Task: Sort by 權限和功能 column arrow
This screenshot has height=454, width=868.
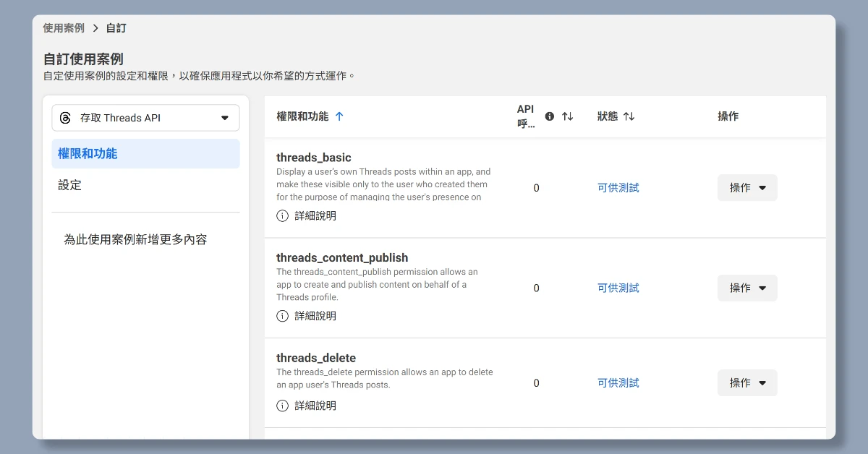Action: pos(339,116)
